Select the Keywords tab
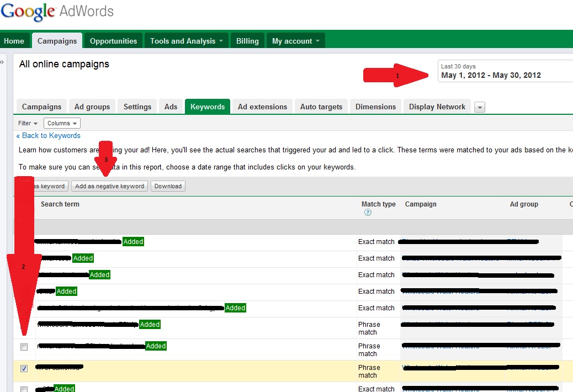 208,107
